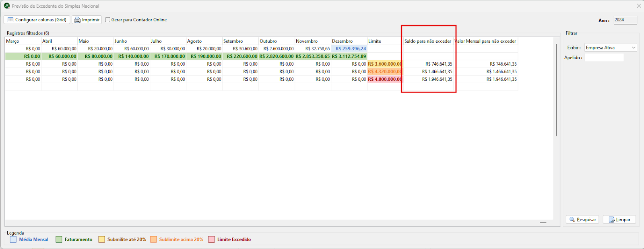Enable Gerar para Contador Online checkbox
The image size is (644, 249).
108,20
